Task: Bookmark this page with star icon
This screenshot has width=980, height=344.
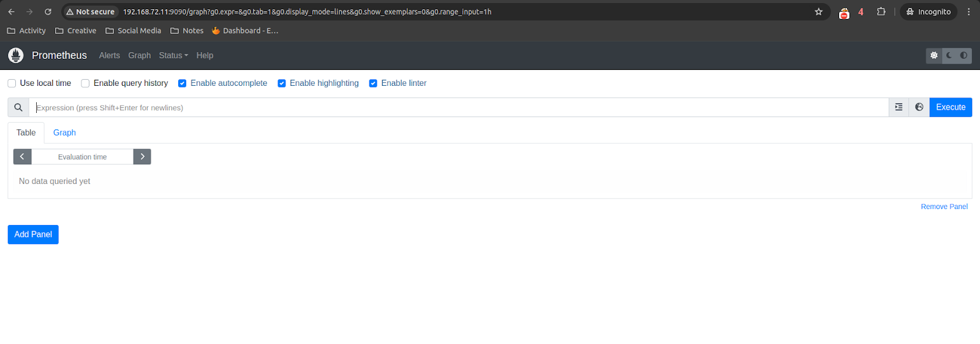Action: [818, 12]
